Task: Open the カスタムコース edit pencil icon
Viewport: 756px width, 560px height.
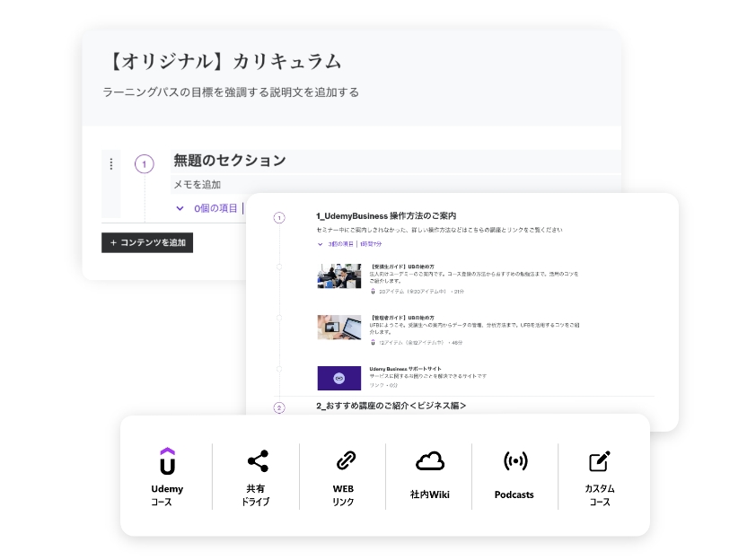Action: tap(600, 460)
